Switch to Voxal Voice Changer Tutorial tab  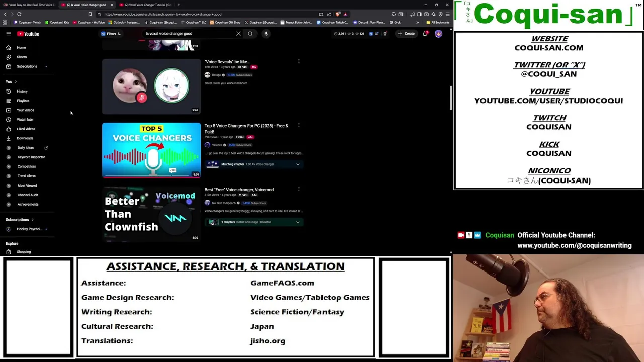[x=145, y=5]
